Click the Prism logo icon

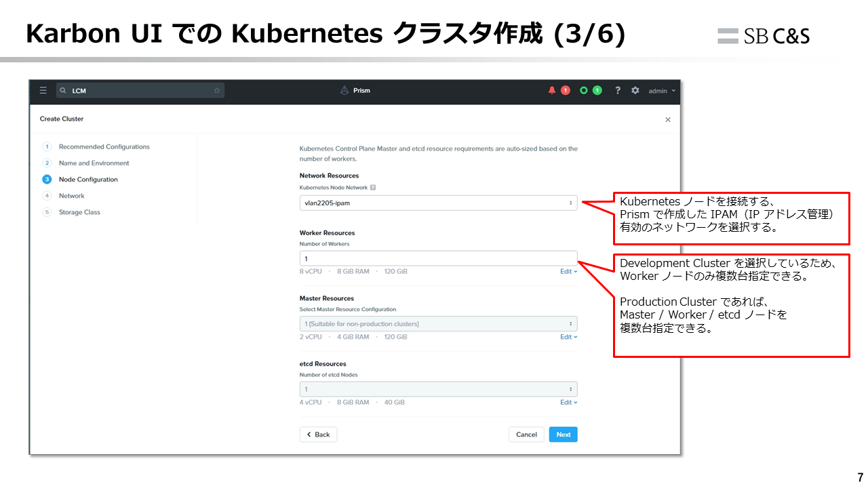(344, 90)
